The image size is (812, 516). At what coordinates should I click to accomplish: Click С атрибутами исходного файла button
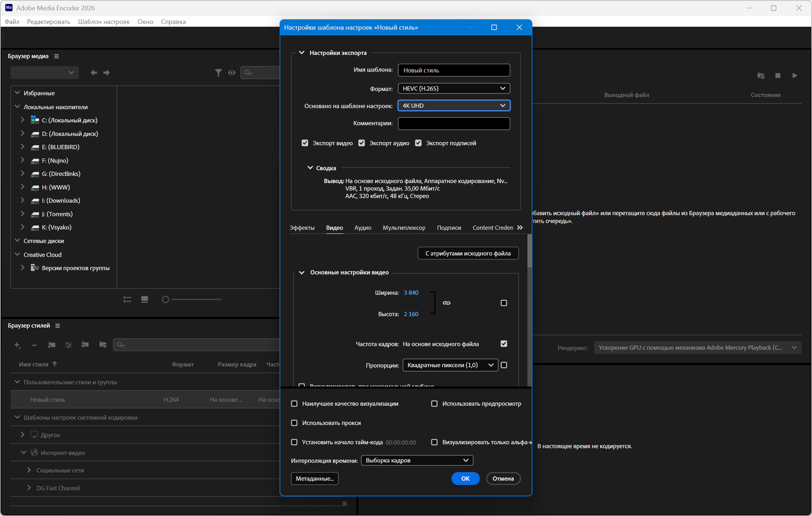point(468,253)
